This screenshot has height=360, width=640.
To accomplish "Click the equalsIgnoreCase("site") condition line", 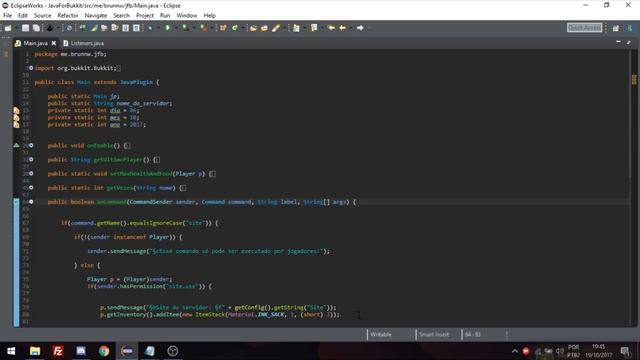I will click(139, 223).
